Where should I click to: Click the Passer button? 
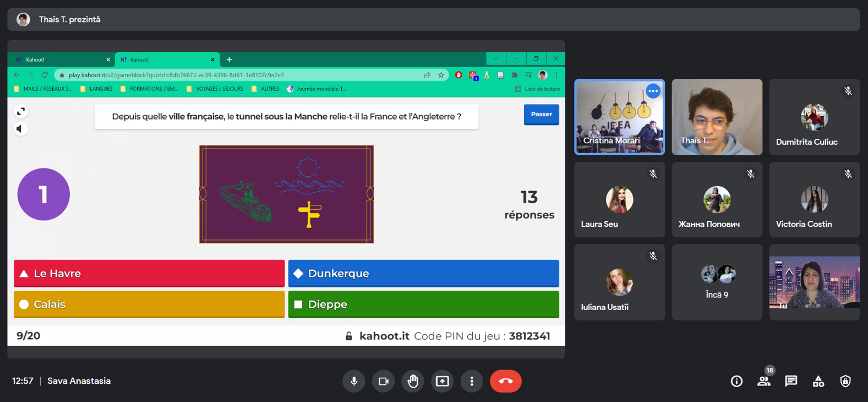point(541,115)
